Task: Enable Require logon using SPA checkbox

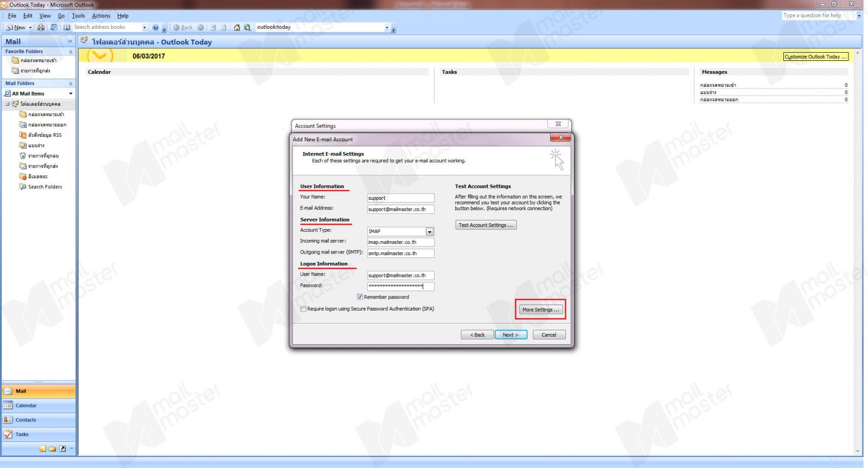Action: point(303,309)
